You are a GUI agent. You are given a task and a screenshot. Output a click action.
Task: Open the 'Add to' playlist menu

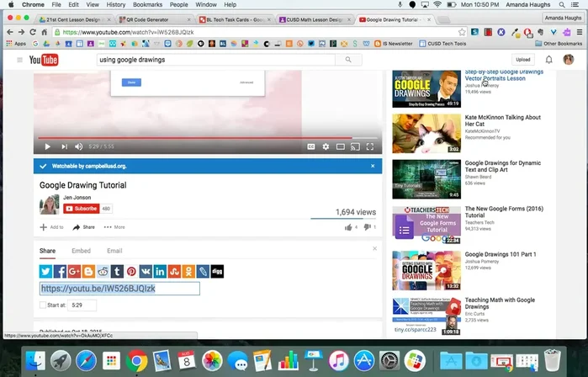tap(51, 227)
